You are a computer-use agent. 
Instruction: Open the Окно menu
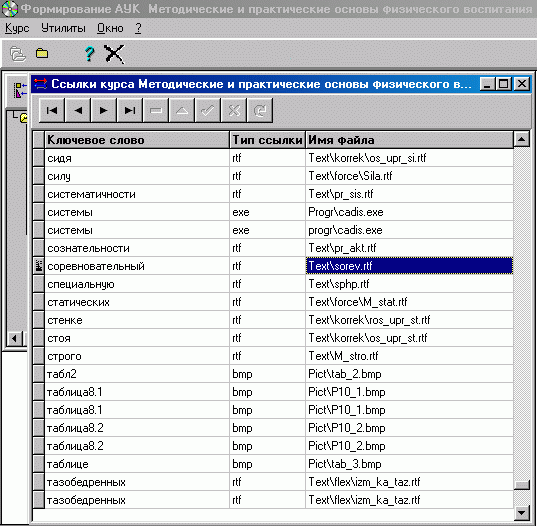point(110,28)
